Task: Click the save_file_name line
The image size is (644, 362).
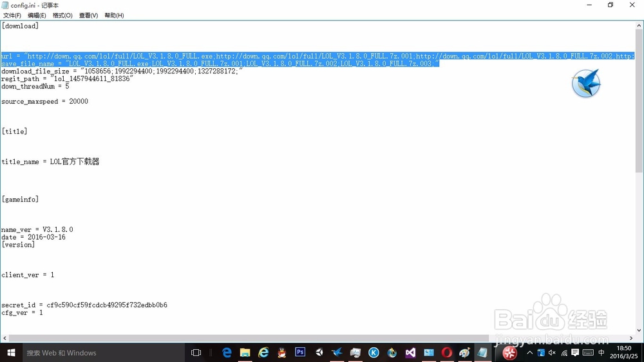Action: pyautogui.click(x=220, y=63)
